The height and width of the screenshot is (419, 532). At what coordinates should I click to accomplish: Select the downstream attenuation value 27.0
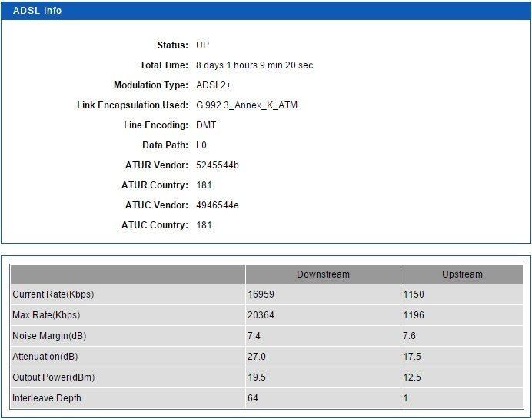coord(256,357)
